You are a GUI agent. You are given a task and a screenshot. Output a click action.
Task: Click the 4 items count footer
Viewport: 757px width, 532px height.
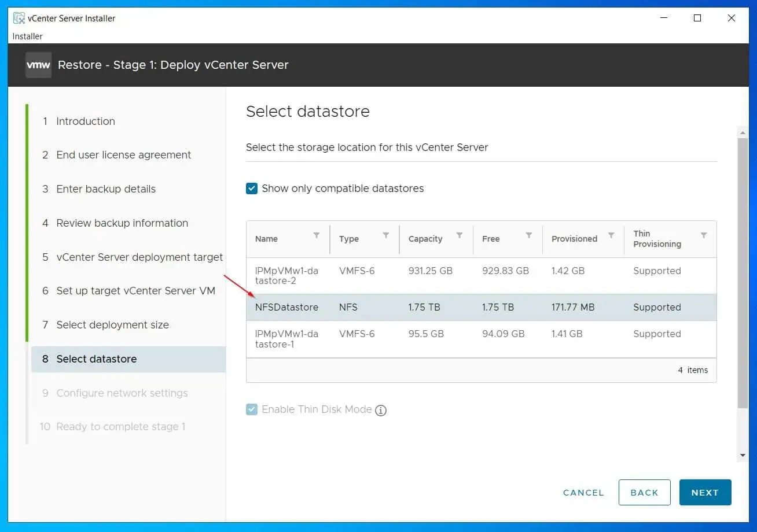(x=693, y=370)
